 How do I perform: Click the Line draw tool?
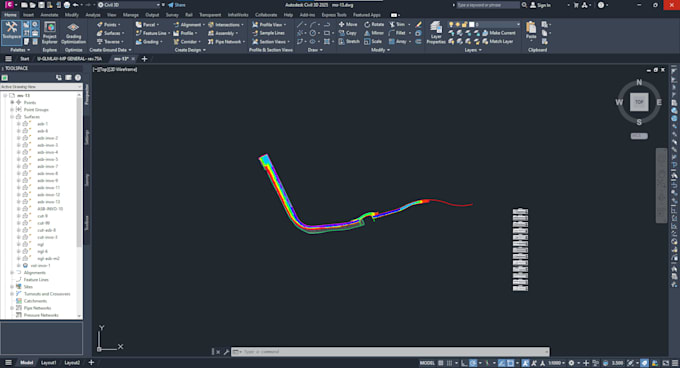[300, 24]
